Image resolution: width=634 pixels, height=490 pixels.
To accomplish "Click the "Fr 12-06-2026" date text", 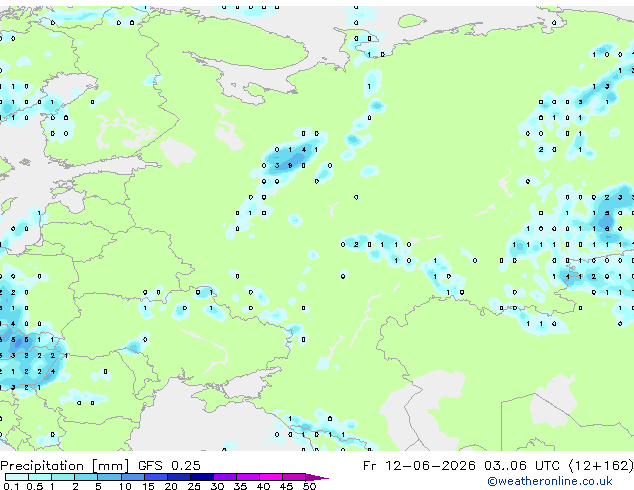I will pos(419,466).
